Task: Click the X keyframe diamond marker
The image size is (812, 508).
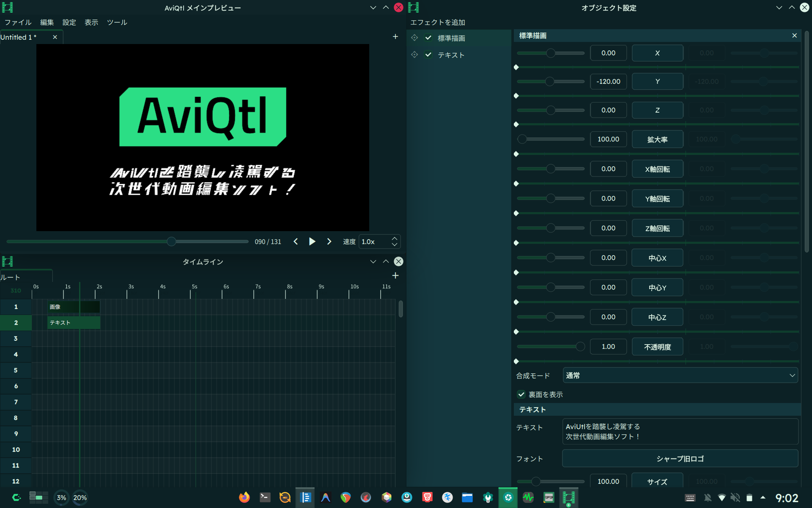Action: pos(516,67)
